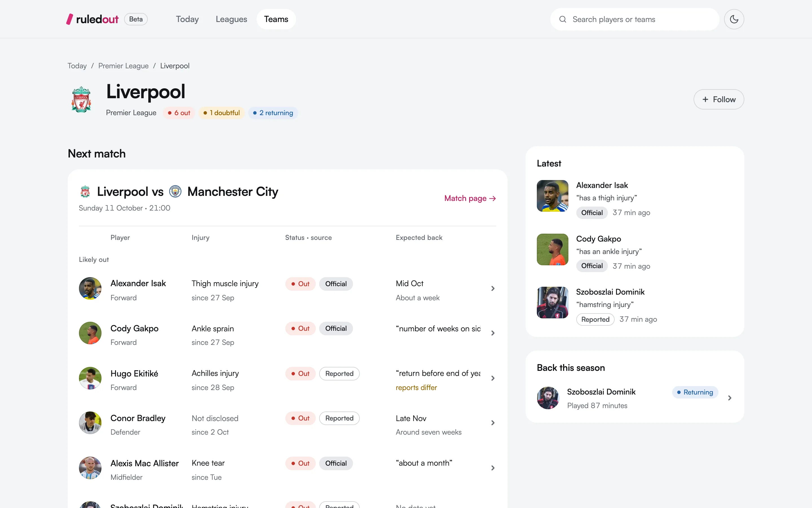The width and height of the screenshot is (812, 508).
Task: Click the Out badge for Alexander Isak
Action: coord(300,284)
